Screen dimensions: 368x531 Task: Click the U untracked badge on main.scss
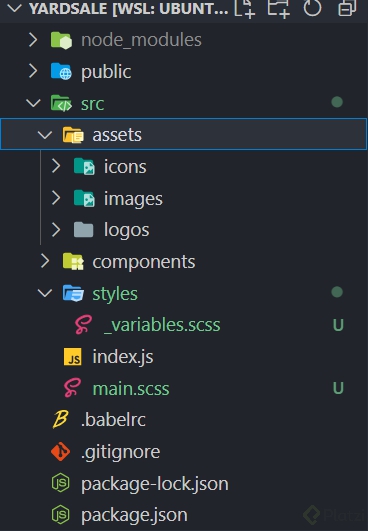click(x=338, y=388)
